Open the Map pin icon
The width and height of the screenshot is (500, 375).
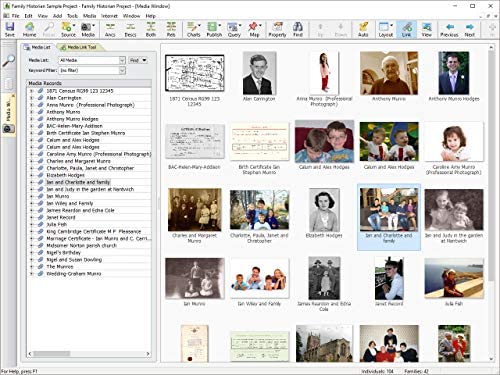pos(254,29)
